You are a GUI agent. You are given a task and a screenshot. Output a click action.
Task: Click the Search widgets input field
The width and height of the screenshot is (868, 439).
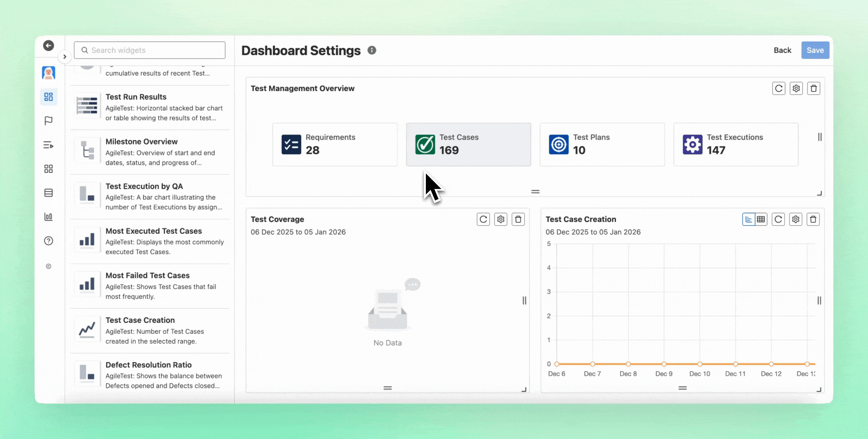pyautogui.click(x=150, y=50)
